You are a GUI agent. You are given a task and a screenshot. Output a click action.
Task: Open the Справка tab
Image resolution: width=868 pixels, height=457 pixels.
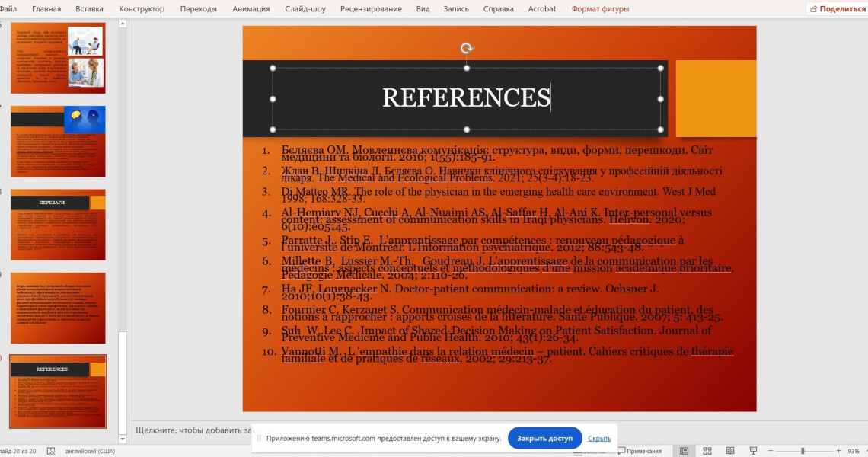coord(498,9)
